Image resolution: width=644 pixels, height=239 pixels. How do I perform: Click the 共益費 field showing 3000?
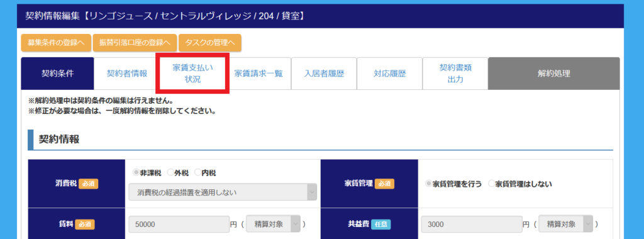coord(472,224)
